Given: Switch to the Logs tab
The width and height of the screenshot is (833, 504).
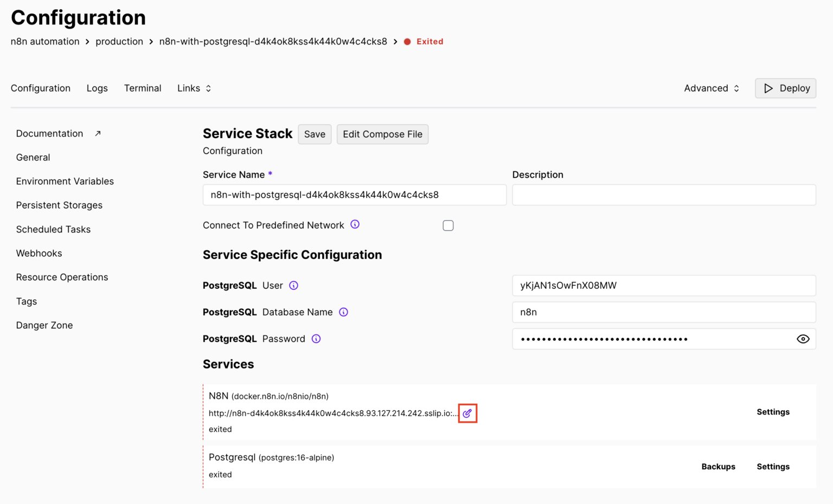Looking at the screenshot, I should (97, 88).
